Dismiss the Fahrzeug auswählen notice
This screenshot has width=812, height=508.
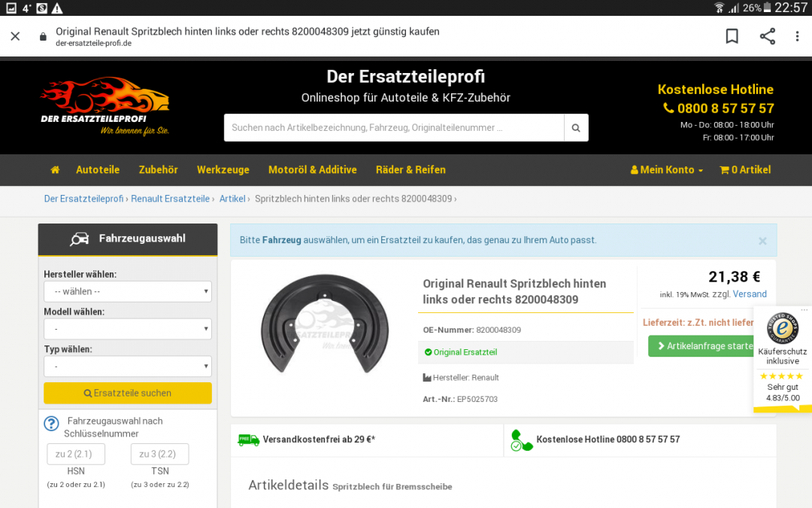coord(762,241)
